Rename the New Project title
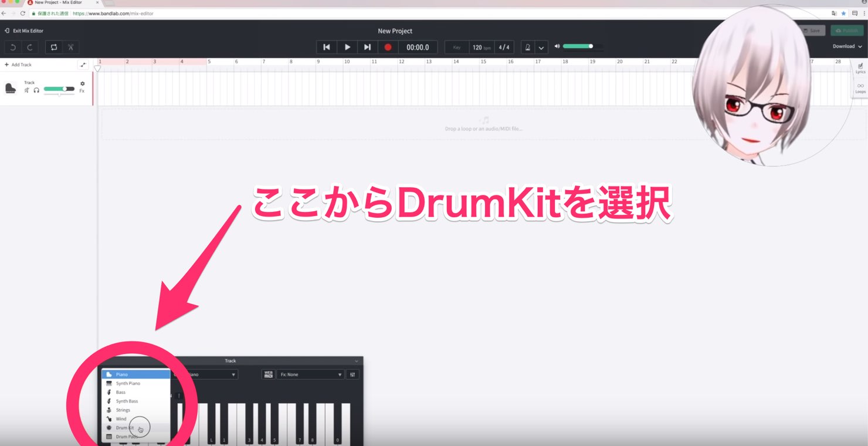The image size is (868, 446). click(x=395, y=31)
